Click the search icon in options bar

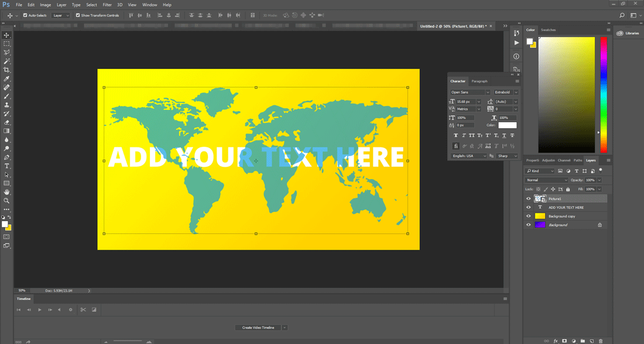tap(622, 15)
